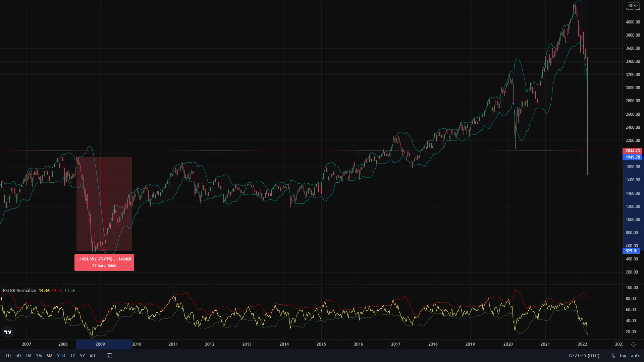The height and width of the screenshot is (362, 644).
Task: Click the RSI BB Normalize indicator label
Action: click(19, 291)
